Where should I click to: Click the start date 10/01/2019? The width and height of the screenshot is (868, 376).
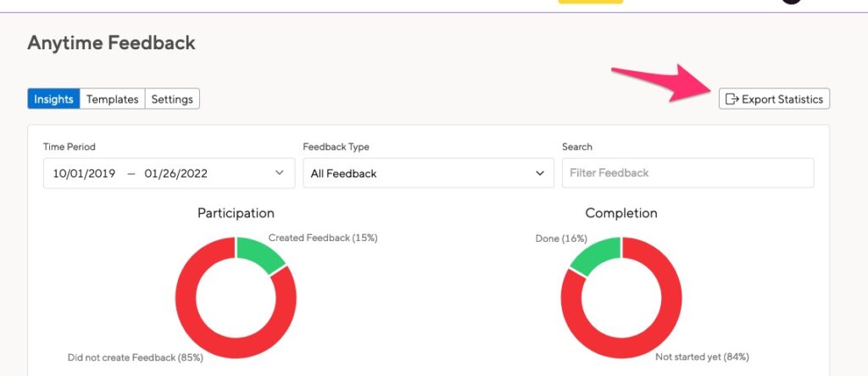click(84, 174)
